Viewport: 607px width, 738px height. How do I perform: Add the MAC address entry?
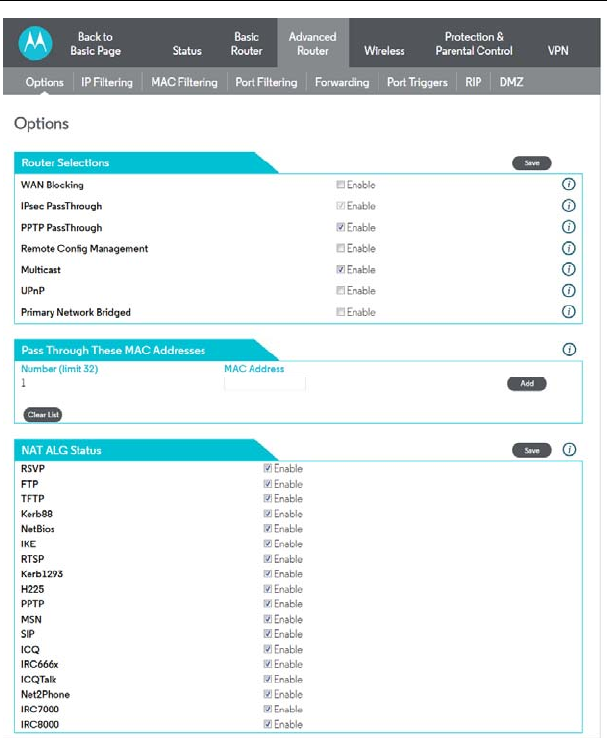[527, 384]
